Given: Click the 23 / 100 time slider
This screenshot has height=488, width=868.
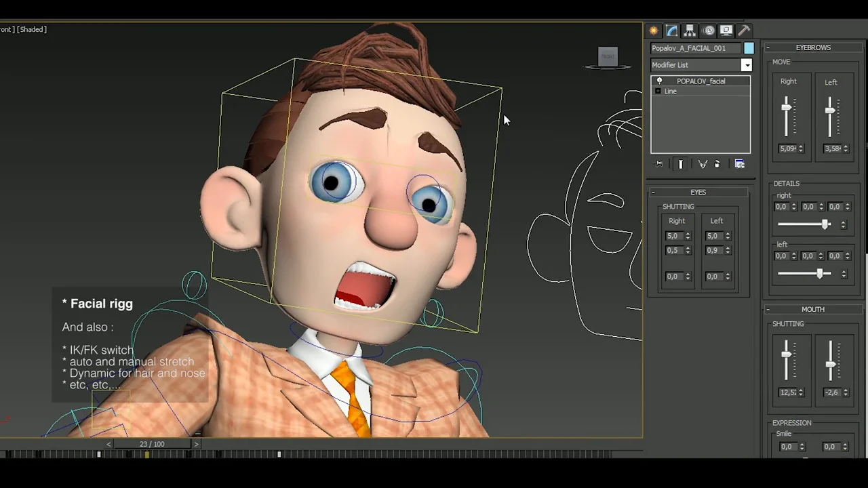Looking at the screenshot, I should (x=153, y=445).
